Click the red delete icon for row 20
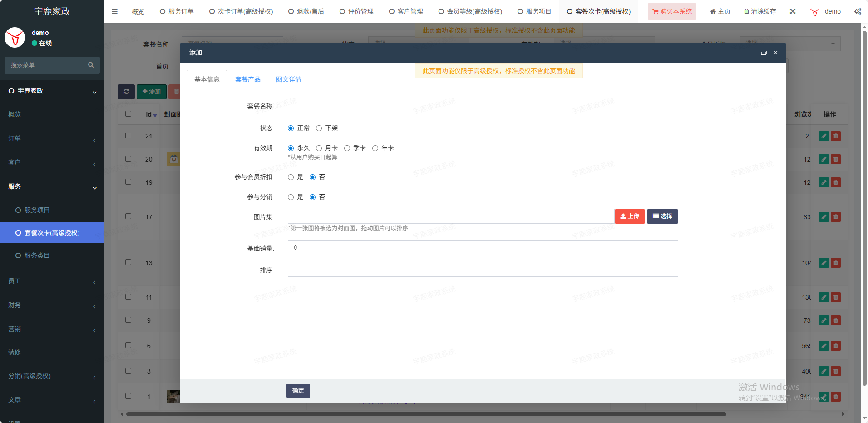The image size is (868, 423). [x=836, y=159]
